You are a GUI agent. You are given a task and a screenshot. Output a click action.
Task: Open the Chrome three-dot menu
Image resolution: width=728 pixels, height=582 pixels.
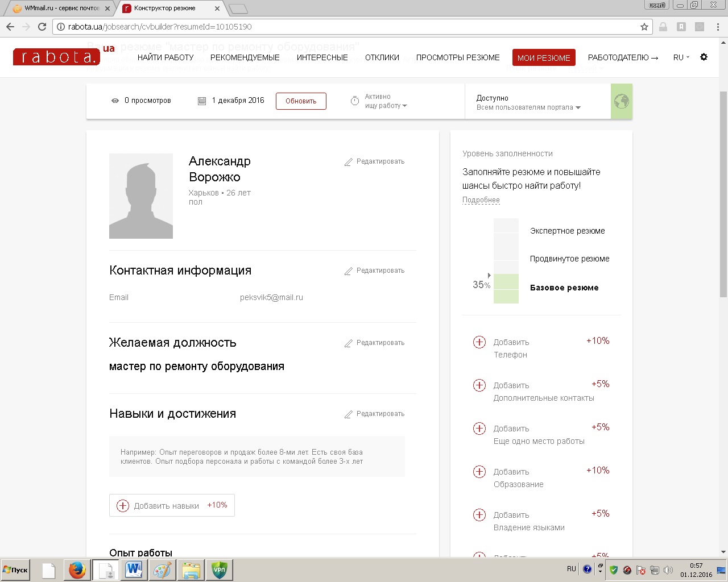click(x=718, y=27)
